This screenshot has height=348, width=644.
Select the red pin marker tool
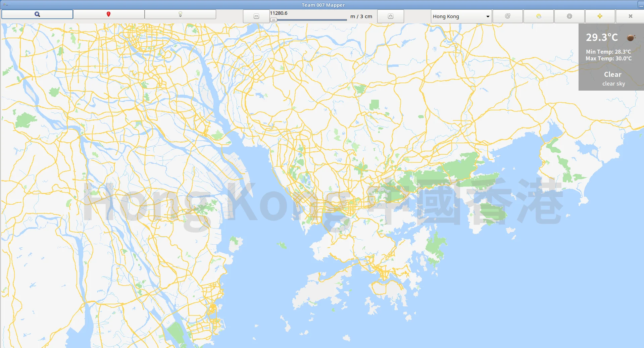point(108,14)
